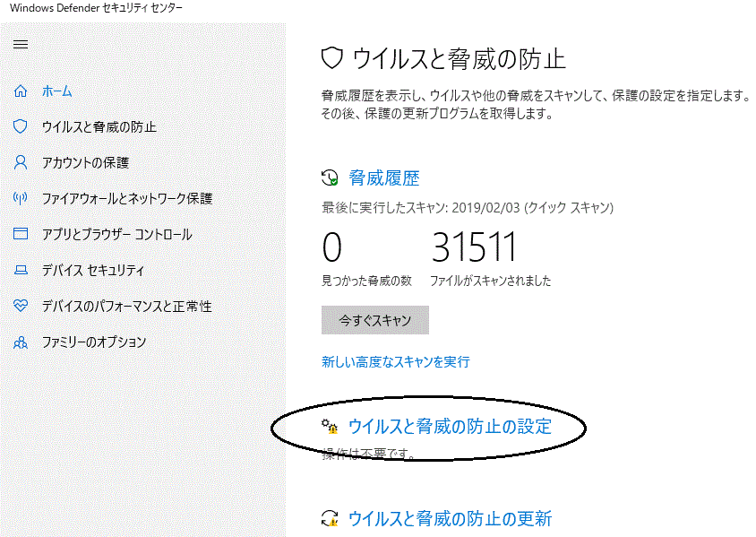Select ウイルスと脅威の防止 in sidebar

99,127
